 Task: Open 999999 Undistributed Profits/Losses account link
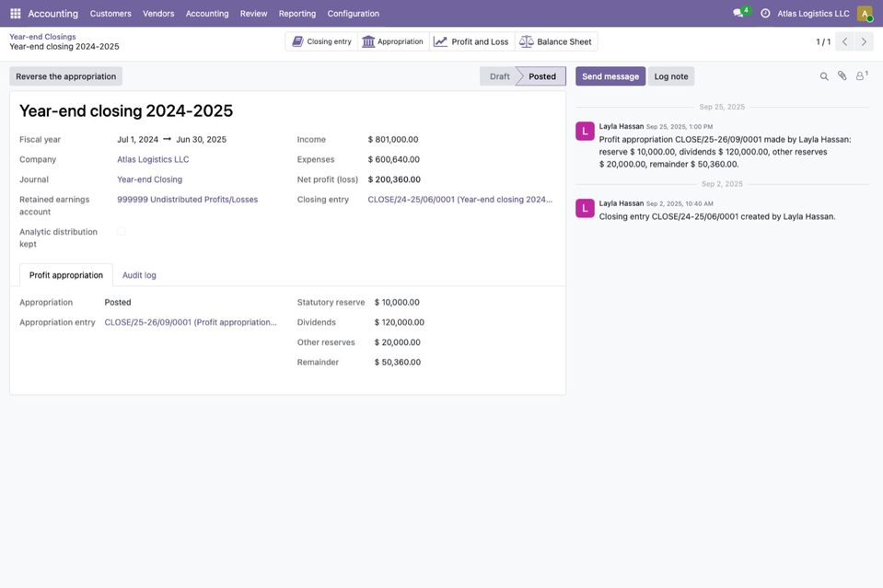click(x=187, y=199)
